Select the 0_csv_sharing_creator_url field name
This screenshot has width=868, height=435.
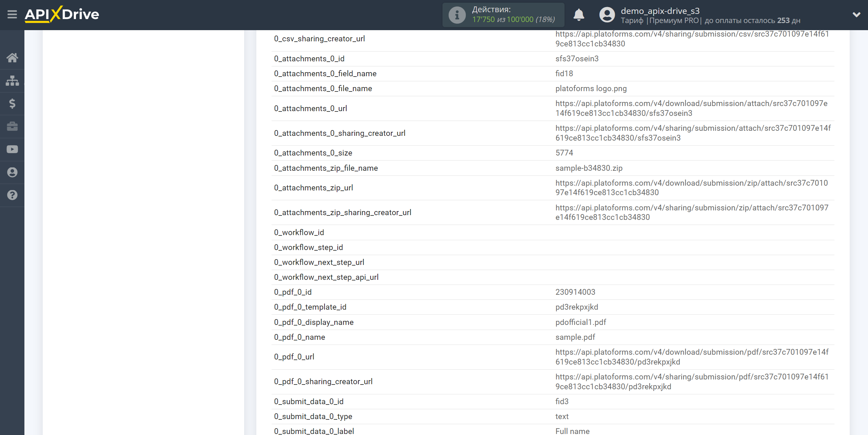pos(319,39)
